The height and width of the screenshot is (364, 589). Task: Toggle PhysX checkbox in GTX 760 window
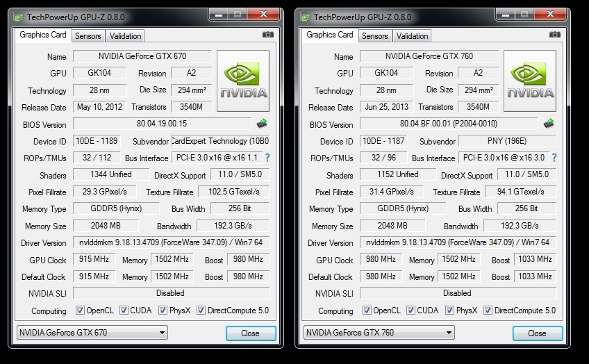coord(449,311)
